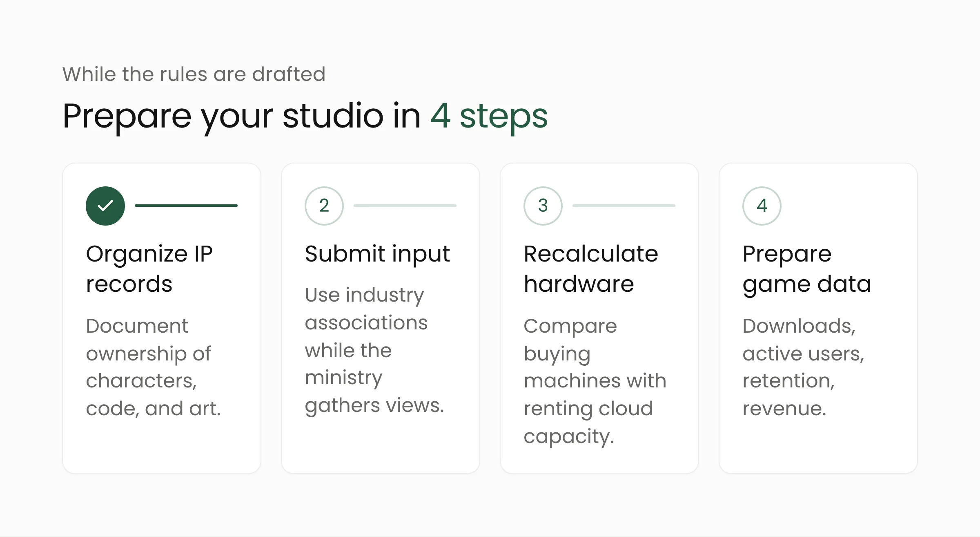Click the 'Downloads, active users' description text
Viewport: 980px width, 537px height.
804,367
